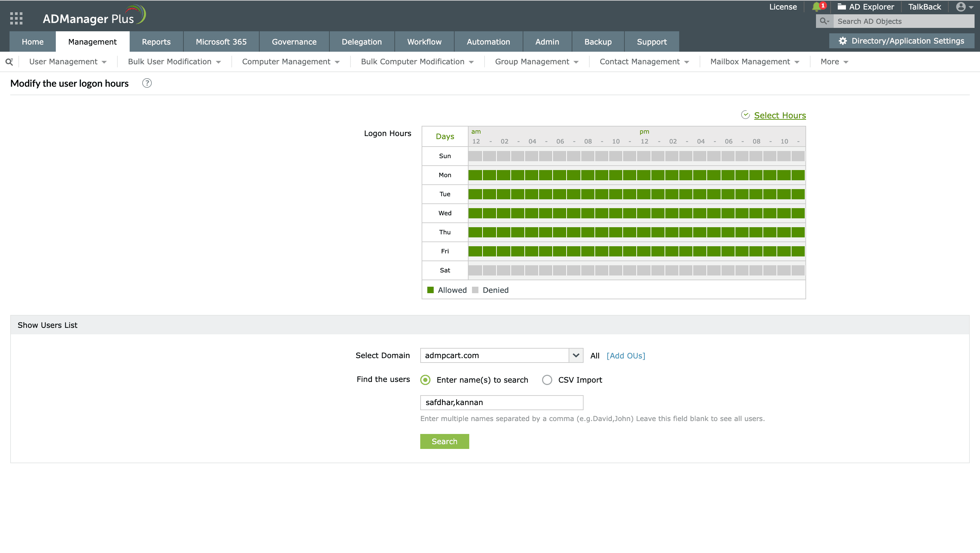Click the Days column header
The height and width of the screenshot is (553, 980).
(445, 136)
